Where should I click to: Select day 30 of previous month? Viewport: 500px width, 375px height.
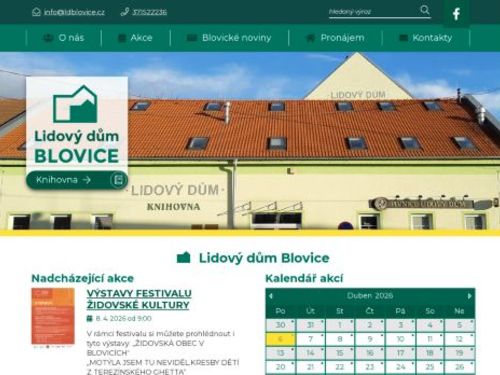click(x=280, y=325)
